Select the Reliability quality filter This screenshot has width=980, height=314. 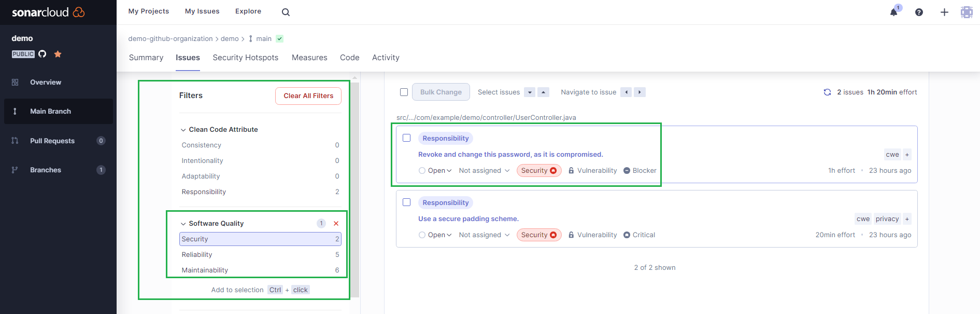tap(260, 255)
